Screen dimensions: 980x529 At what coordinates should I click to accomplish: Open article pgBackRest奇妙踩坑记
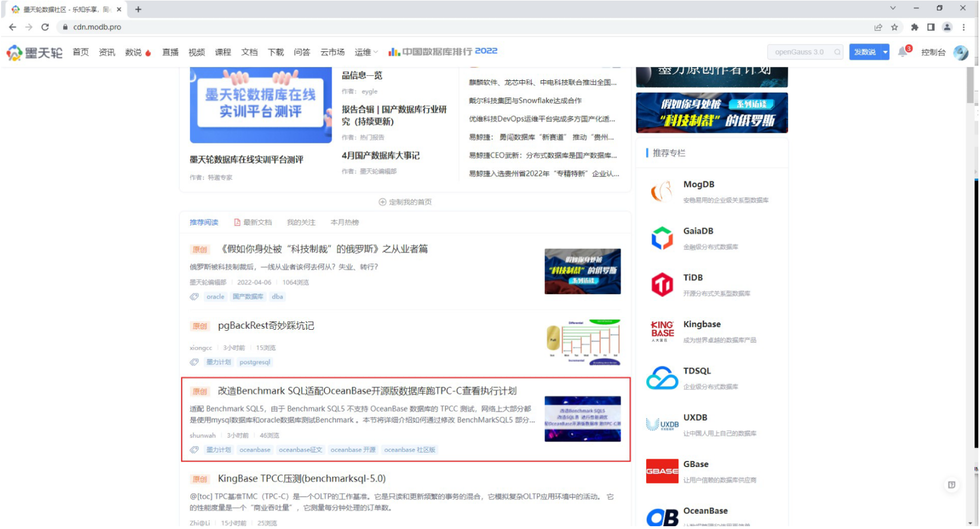(x=266, y=325)
